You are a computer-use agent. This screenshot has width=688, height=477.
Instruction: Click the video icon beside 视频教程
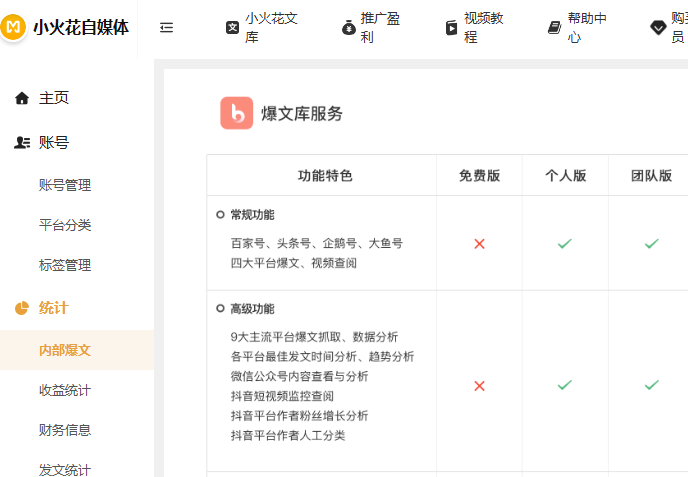coord(452,28)
